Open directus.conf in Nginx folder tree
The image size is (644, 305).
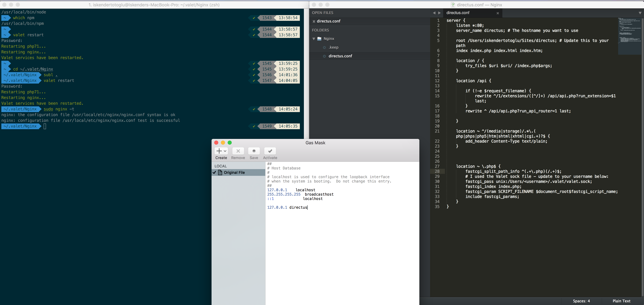click(x=340, y=56)
